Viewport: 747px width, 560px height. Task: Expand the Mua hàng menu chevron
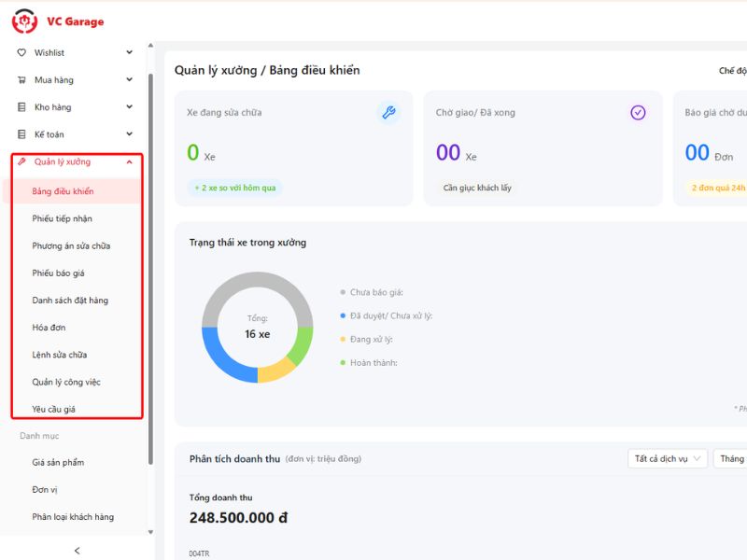pyautogui.click(x=129, y=79)
